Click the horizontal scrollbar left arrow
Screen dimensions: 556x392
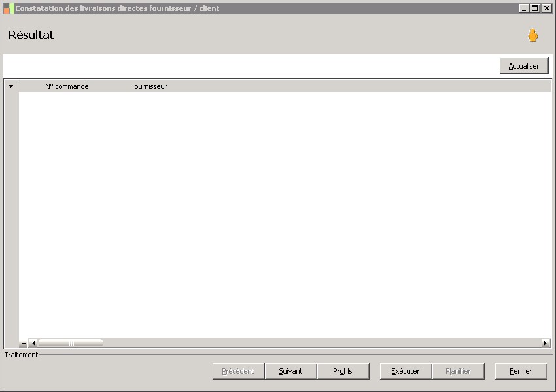point(33,343)
